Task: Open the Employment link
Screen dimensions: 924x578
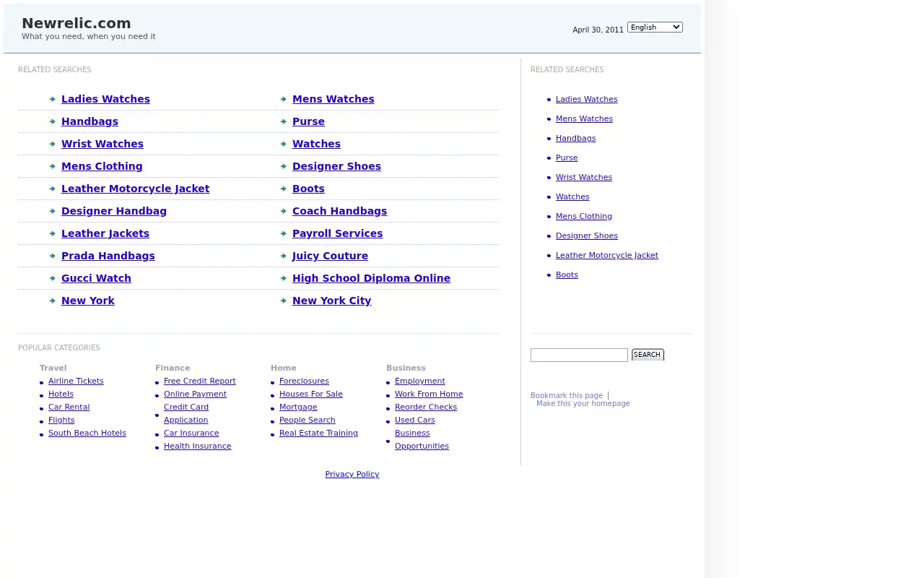Action: (x=420, y=381)
